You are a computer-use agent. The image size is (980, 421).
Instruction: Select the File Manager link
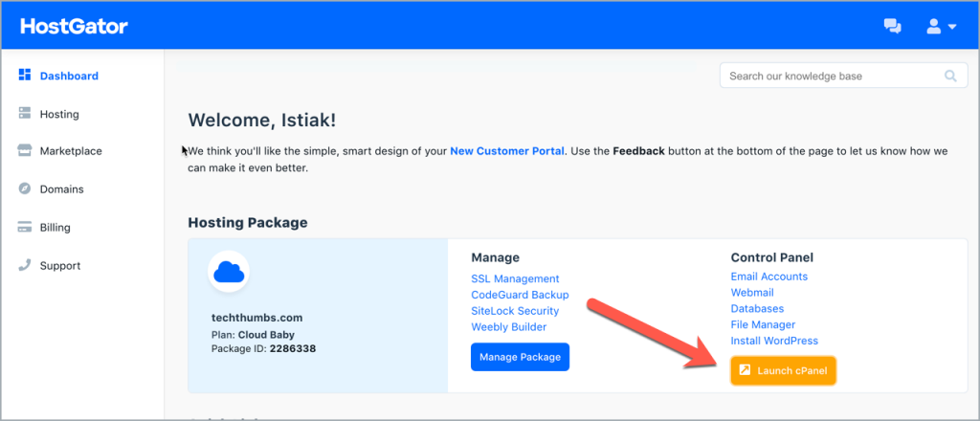click(763, 325)
